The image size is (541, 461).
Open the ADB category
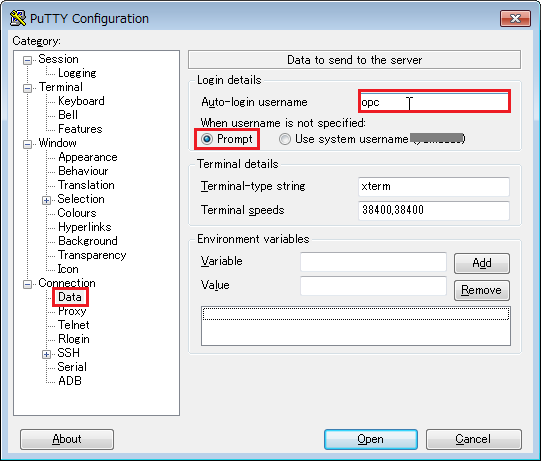tap(70, 381)
